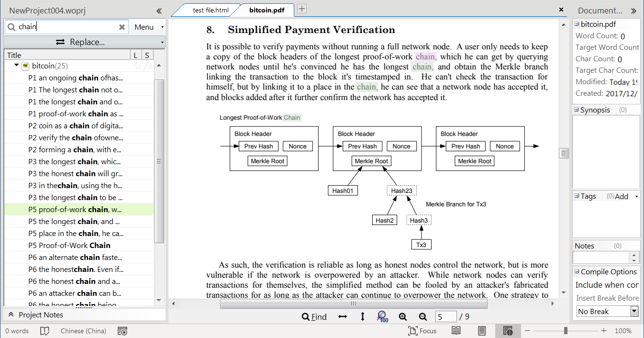
Task: Switch to the test file.html tab
Action: coord(211,10)
